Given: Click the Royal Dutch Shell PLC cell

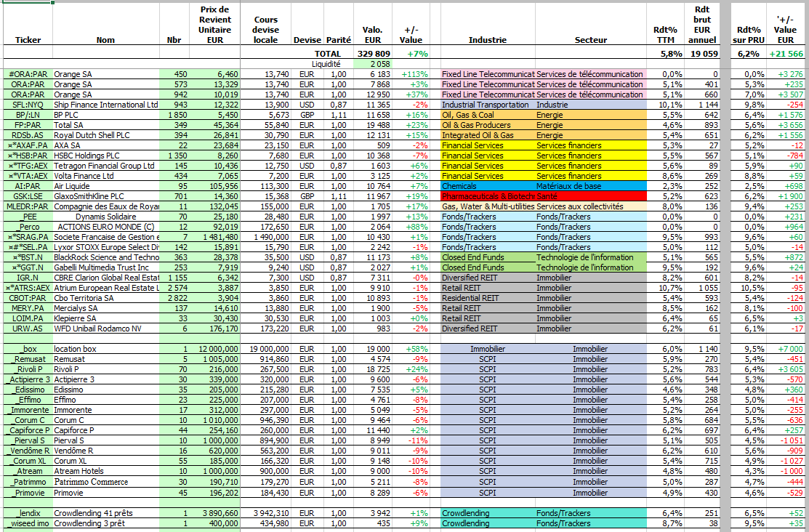Looking at the screenshot, I should [x=106, y=135].
